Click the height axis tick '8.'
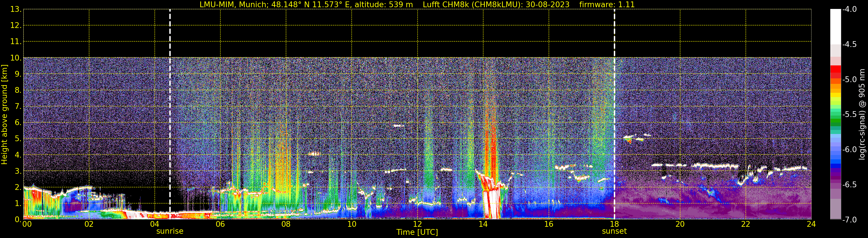This screenshot has width=868, height=238. tap(18, 90)
